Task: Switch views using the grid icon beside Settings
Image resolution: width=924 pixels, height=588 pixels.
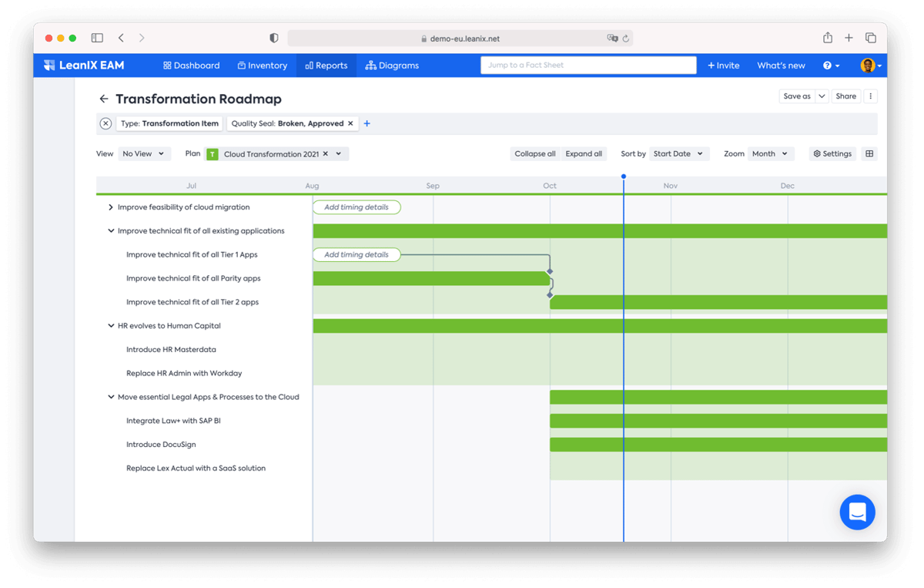Action: tap(869, 153)
